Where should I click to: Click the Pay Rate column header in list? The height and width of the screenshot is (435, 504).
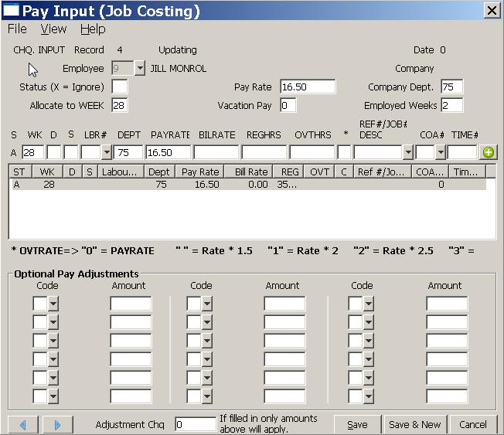click(x=200, y=172)
